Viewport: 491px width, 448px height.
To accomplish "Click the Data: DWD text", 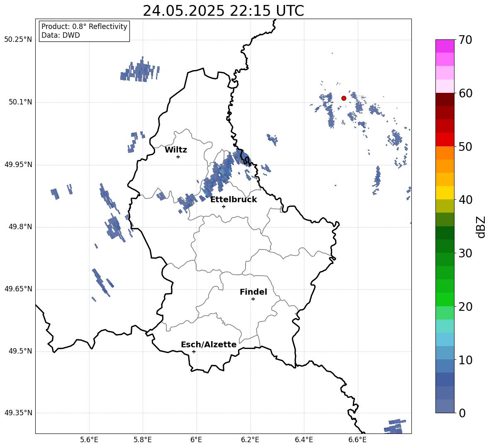I will tap(61, 35).
